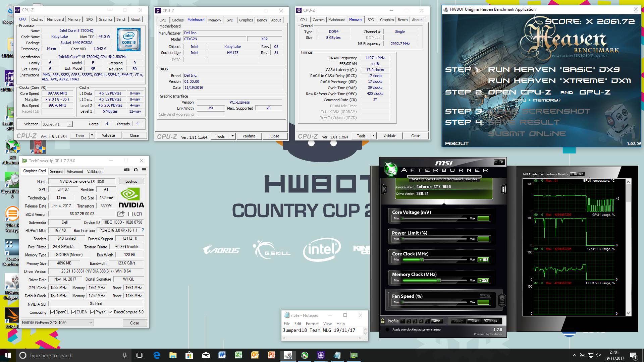Viewport: 644px width, 362px height.
Task: Open Sensors tab in GPU-Z
Action: [56, 171]
